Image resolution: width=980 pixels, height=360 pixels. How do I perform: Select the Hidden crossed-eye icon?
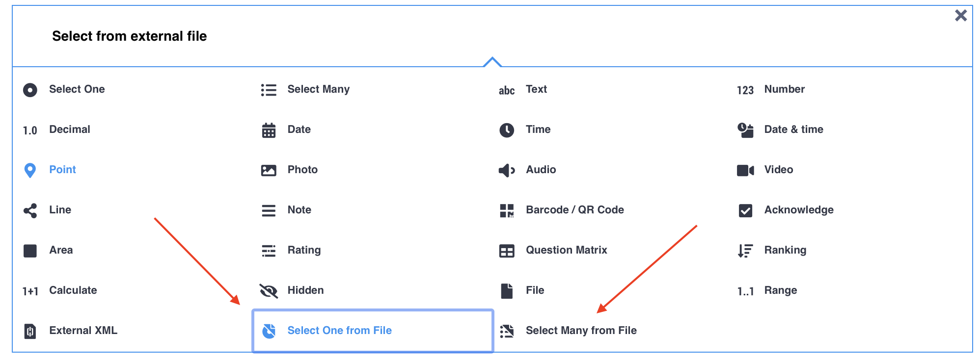point(269,291)
